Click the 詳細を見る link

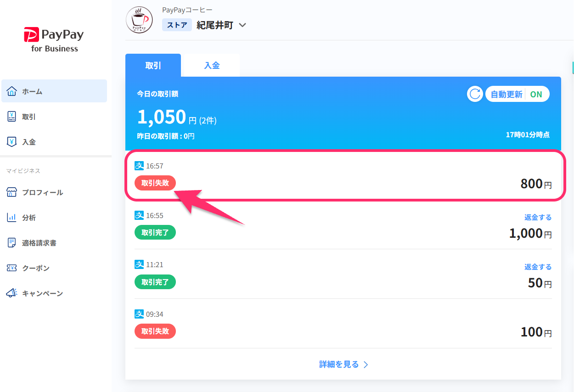tap(339, 364)
